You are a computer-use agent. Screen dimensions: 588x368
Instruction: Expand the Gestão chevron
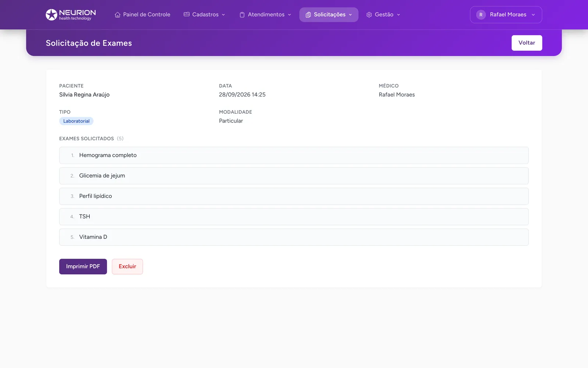click(398, 15)
